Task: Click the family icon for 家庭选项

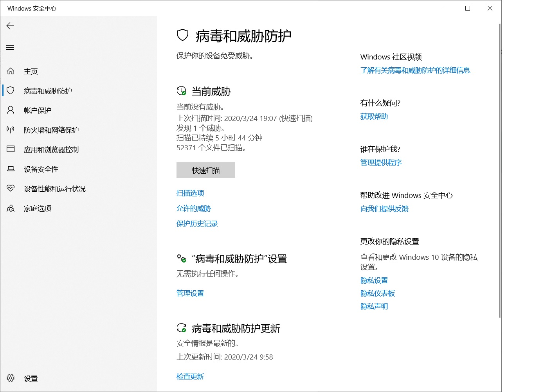Action: pos(11,208)
